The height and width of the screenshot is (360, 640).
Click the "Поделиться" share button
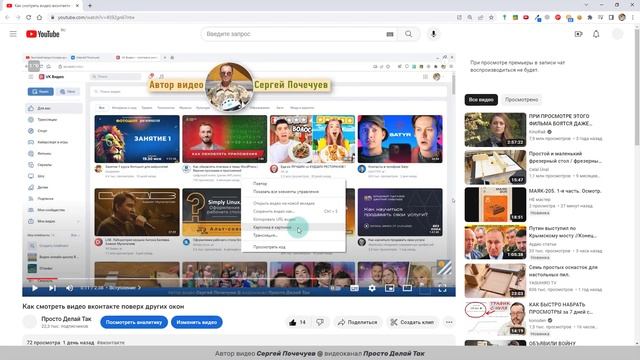pos(358,322)
